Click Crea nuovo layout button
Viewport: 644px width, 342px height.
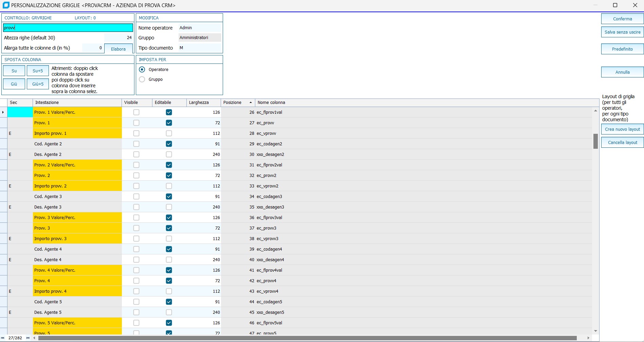click(622, 129)
